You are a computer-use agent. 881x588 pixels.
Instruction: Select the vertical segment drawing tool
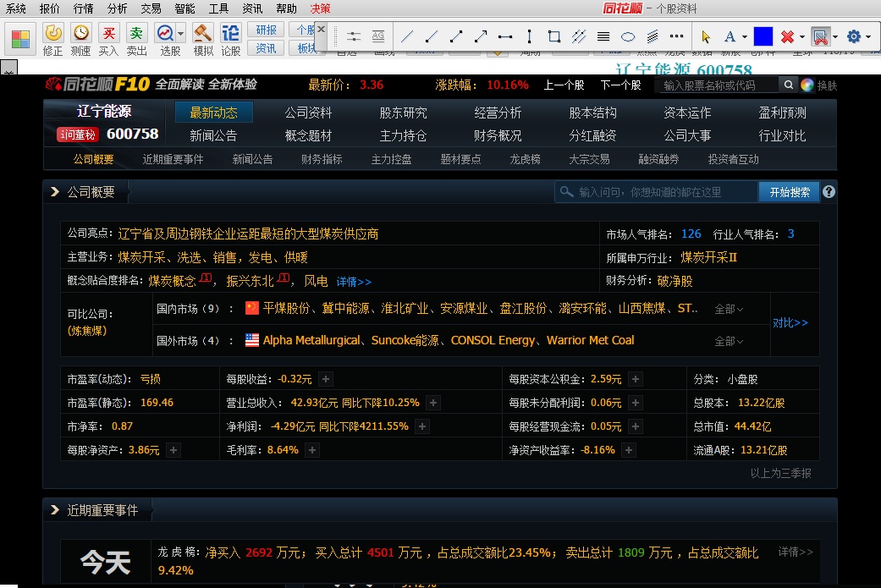tap(529, 37)
